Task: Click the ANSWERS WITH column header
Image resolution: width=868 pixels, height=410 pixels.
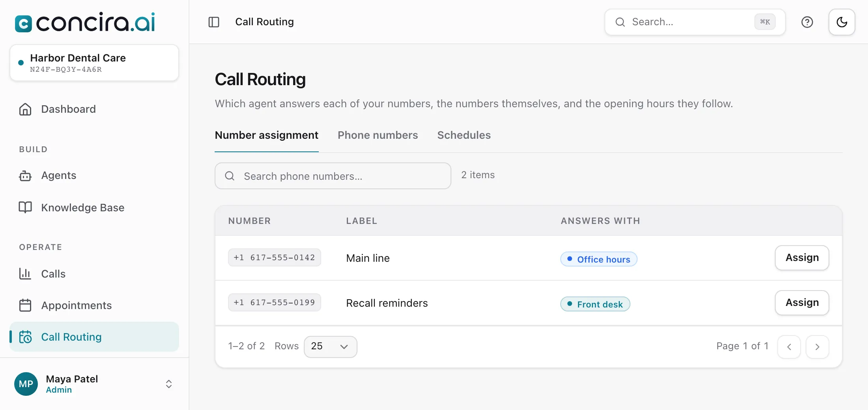Action: coord(600,221)
